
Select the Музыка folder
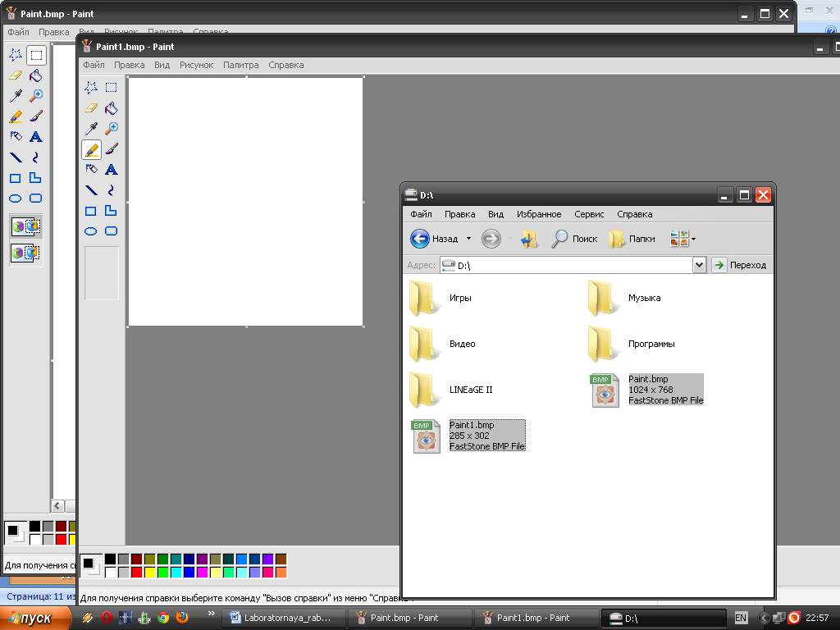click(x=624, y=299)
